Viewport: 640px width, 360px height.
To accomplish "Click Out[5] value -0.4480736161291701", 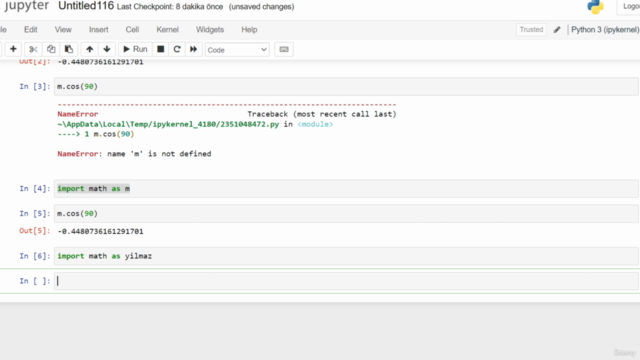I will tap(100, 231).
